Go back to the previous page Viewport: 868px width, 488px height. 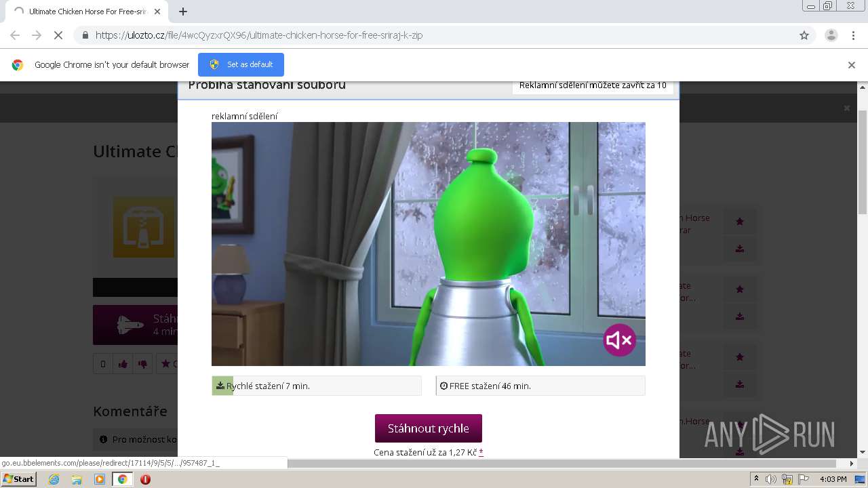click(x=15, y=35)
